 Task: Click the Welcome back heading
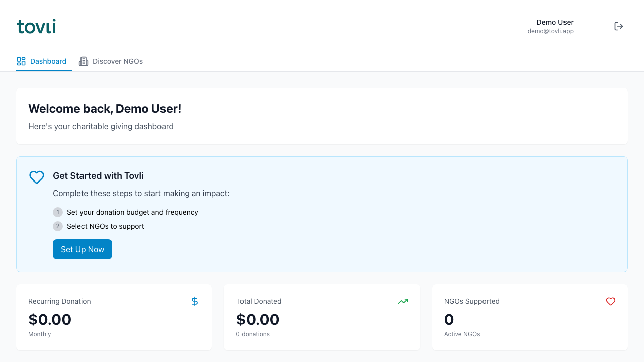tap(105, 109)
